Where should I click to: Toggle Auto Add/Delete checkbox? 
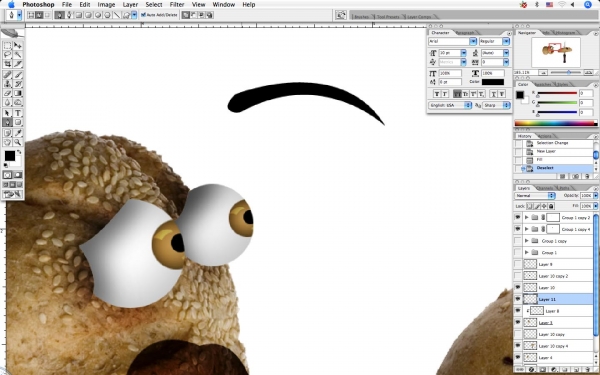click(143, 15)
